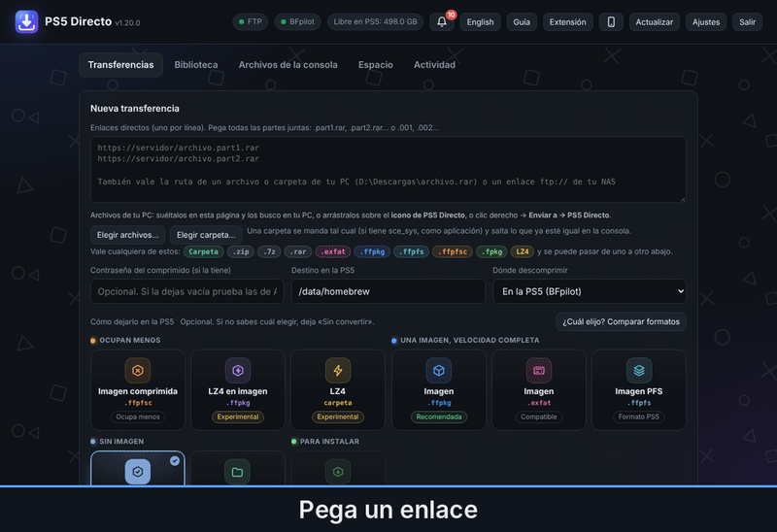Click the Formato PS5 badge

click(639, 416)
